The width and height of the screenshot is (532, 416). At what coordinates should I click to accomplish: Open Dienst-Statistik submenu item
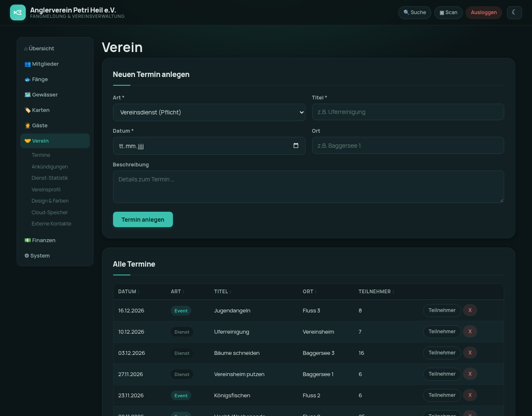(50, 178)
